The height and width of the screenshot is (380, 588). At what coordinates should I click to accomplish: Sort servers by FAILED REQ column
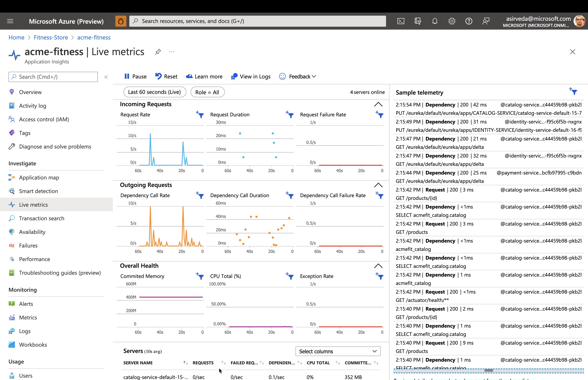click(x=262, y=363)
